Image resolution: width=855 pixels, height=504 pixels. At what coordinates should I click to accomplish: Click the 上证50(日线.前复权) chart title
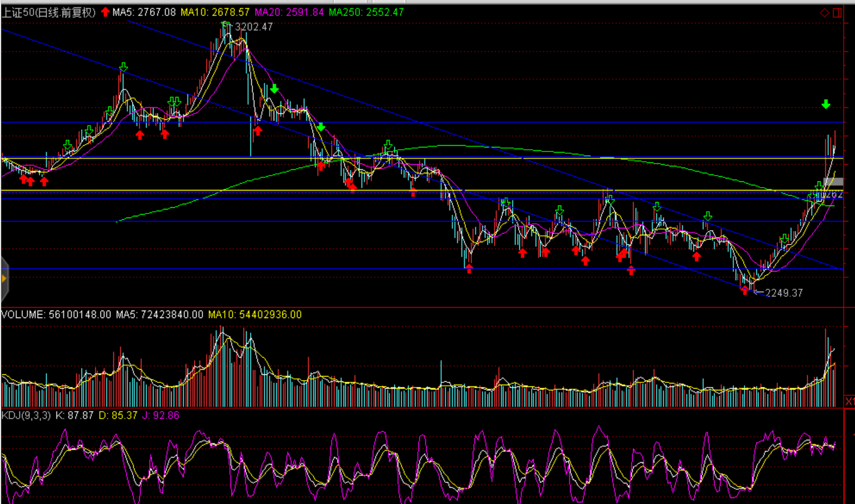click(x=49, y=12)
